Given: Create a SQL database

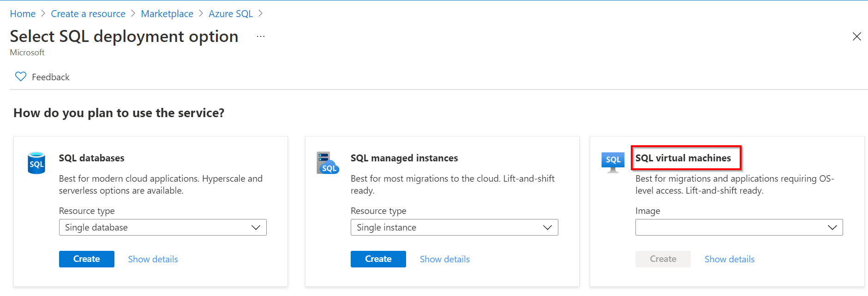Looking at the screenshot, I should (87, 259).
